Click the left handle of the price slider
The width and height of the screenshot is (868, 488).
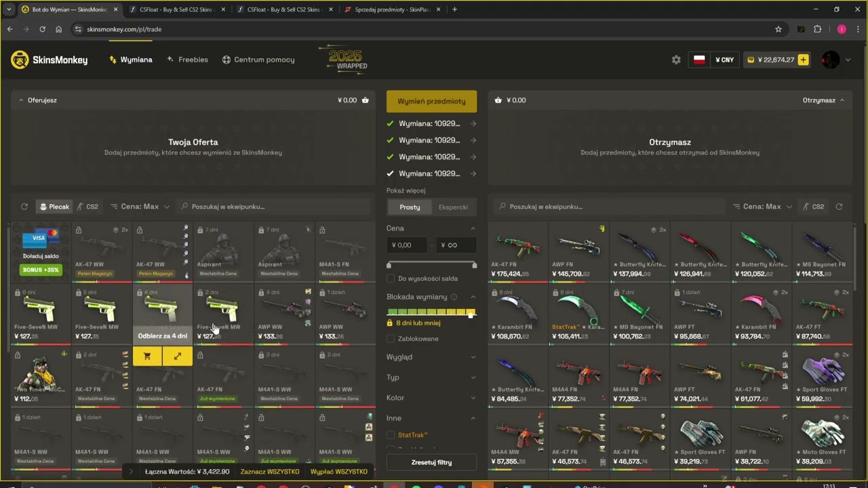pos(389,264)
